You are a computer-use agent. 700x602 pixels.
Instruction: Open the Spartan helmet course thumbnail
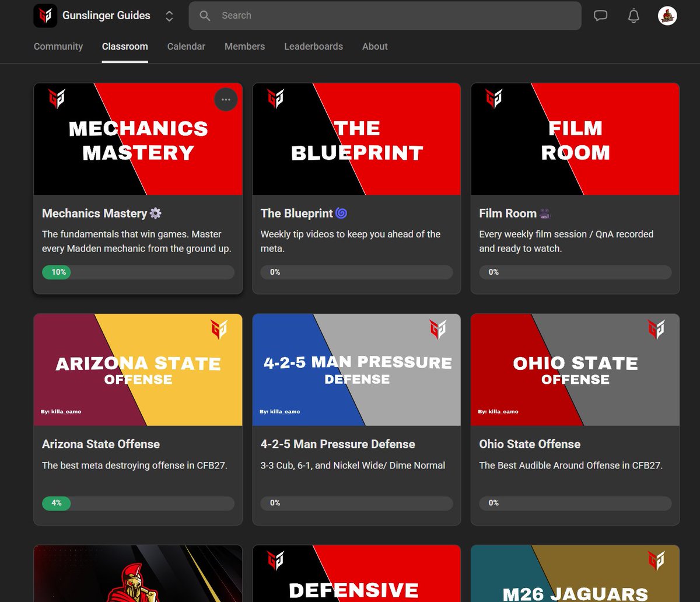pyautogui.click(x=138, y=573)
